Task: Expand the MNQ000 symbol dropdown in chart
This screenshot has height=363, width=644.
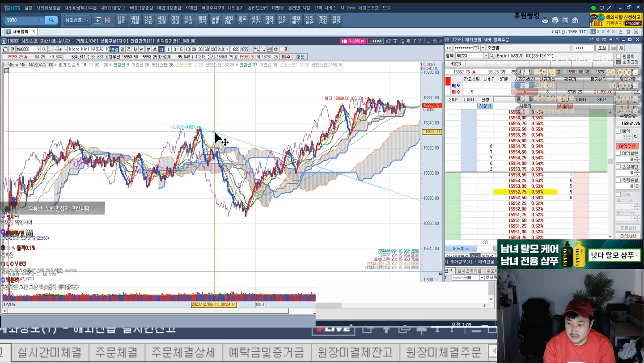Action: tap(38, 49)
